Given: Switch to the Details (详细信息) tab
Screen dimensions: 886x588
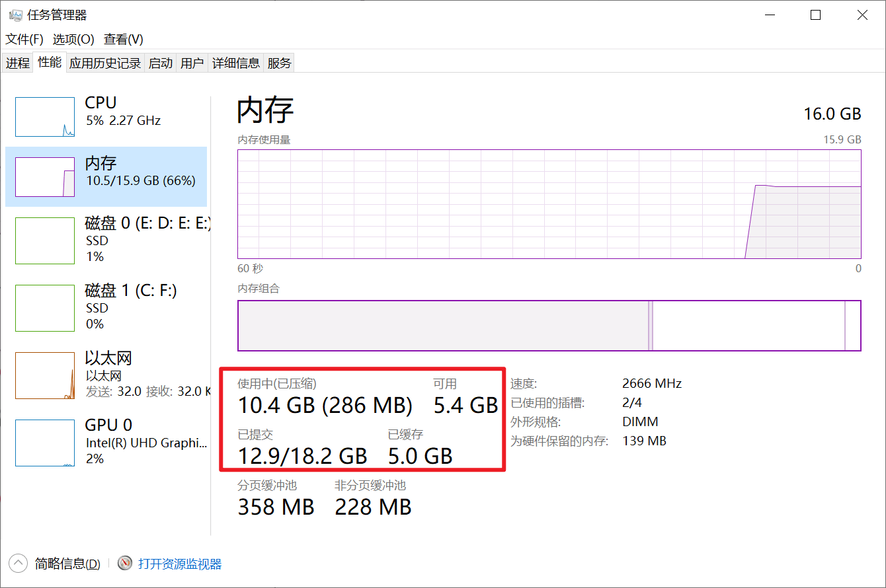Looking at the screenshot, I should pos(235,63).
